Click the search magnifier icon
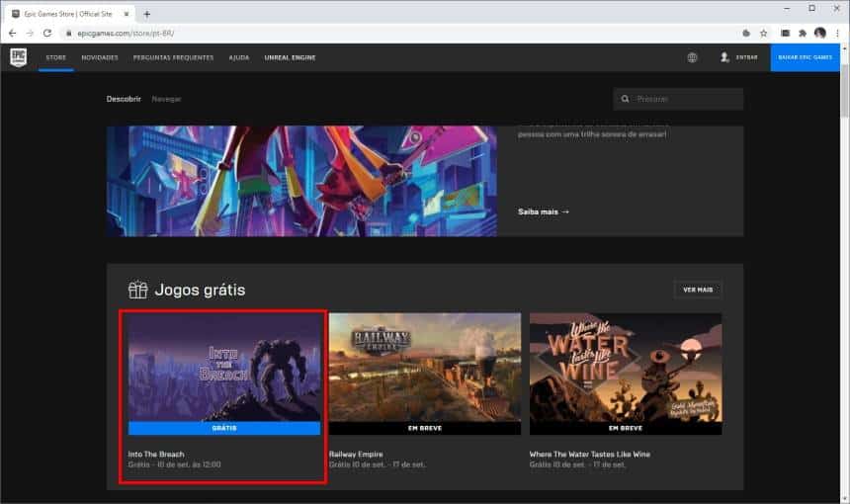 click(x=625, y=99)
